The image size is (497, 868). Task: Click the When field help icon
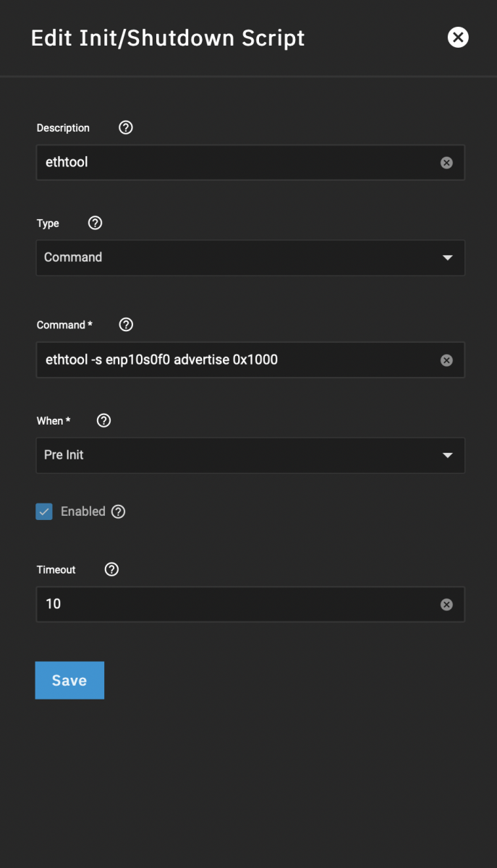coord(103,420)
